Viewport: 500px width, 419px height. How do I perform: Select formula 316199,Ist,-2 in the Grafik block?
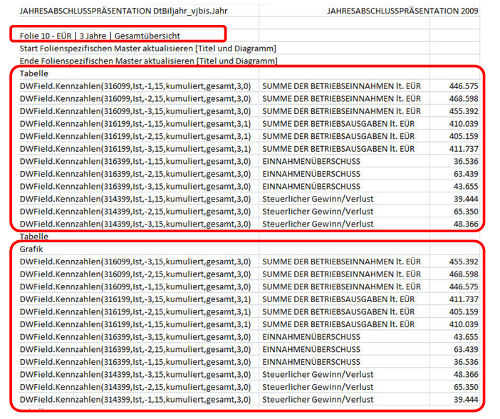click(135, 312)
